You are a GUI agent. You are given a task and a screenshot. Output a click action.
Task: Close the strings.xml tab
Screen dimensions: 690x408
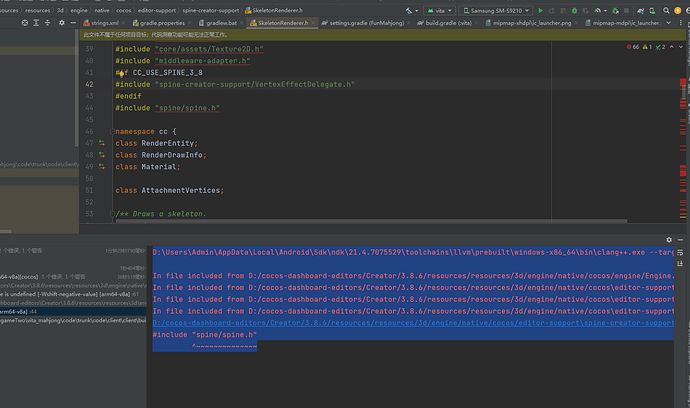tap(123, 23)
